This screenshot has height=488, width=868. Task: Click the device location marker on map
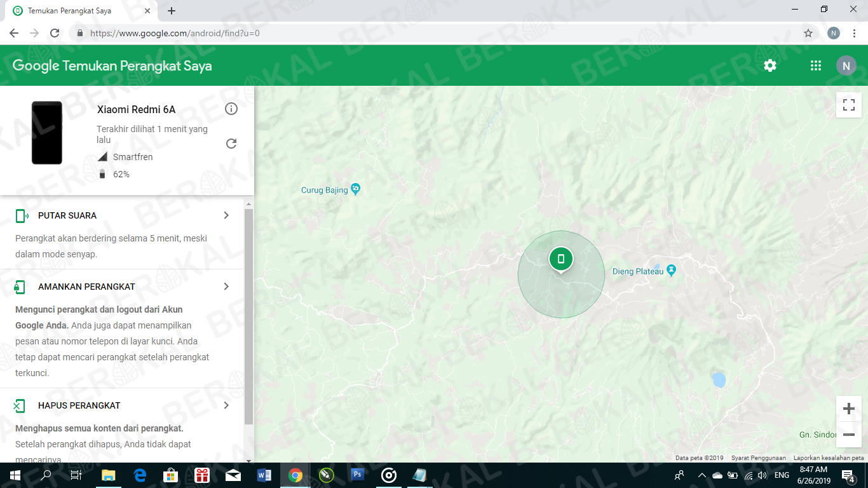click(x=561, y=259)
